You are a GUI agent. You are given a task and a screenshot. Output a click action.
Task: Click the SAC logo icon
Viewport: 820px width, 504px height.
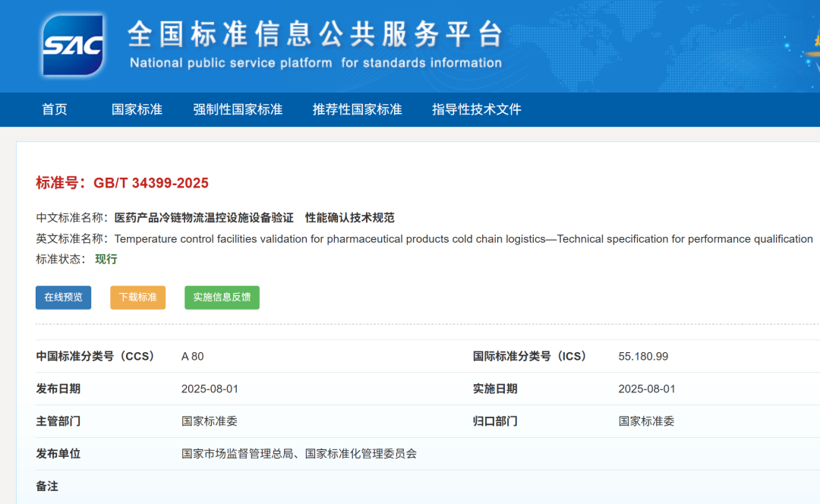tap(73, 45)
